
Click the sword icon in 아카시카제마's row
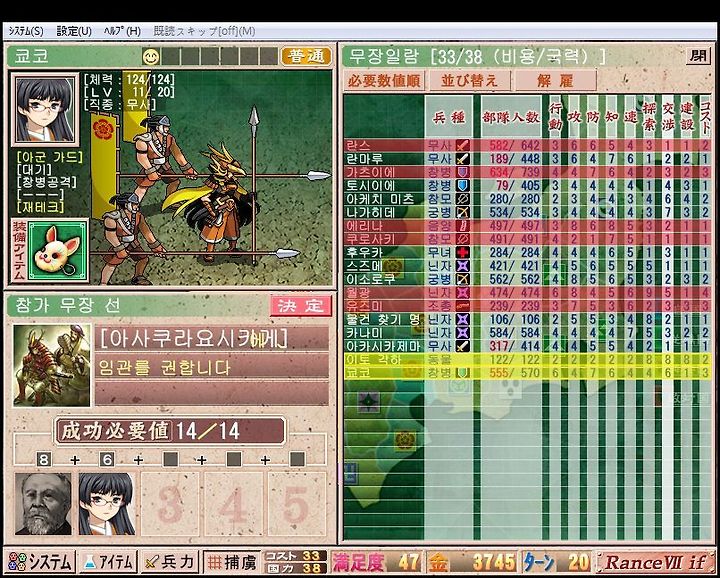(x=462, y=346)
